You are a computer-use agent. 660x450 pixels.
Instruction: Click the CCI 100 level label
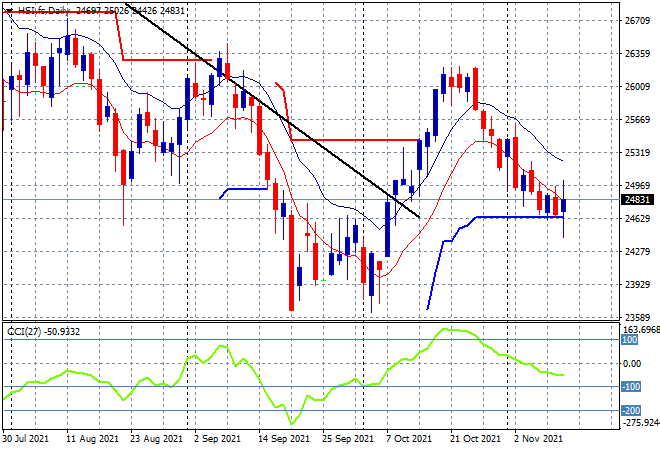click(x=630, y=340)
